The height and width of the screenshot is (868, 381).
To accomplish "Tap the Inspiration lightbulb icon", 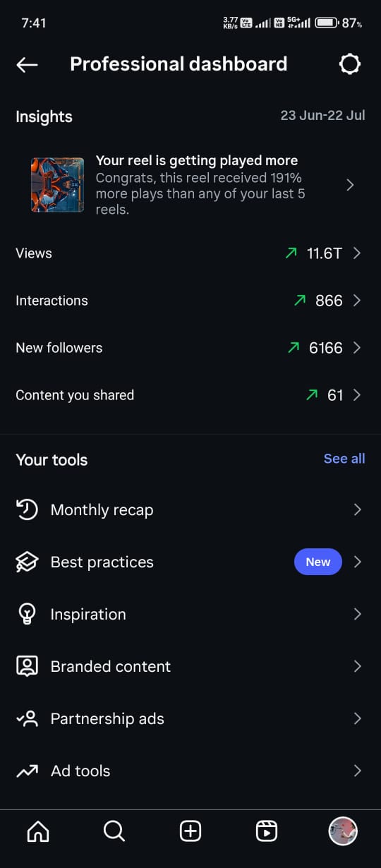I will coord(27,614).
